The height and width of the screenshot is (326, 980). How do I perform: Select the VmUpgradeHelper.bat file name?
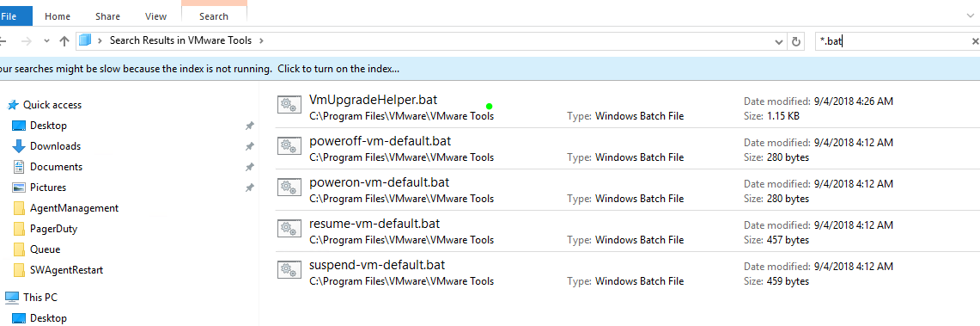(x=373, y=100)
